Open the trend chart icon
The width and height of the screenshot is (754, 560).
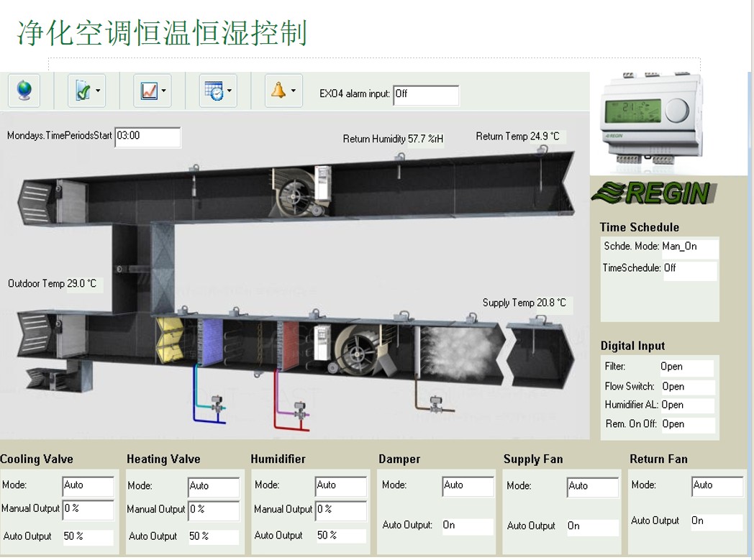149,91
